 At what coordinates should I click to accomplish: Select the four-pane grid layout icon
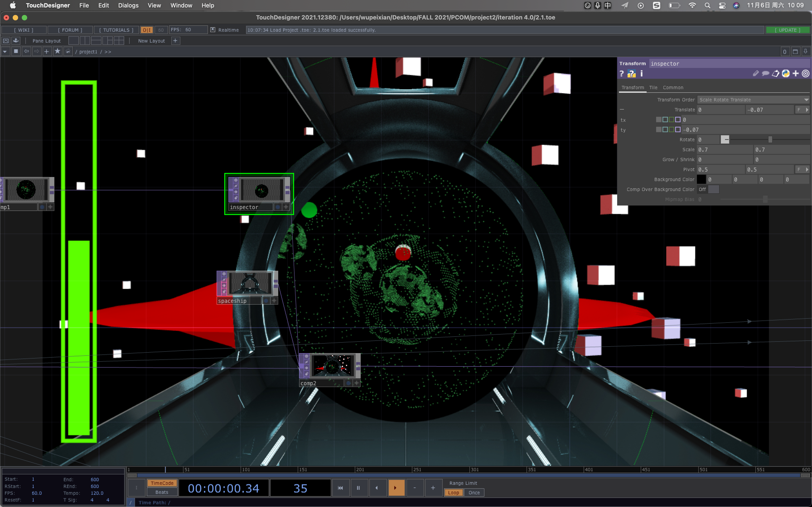click(x=119, y=41)
